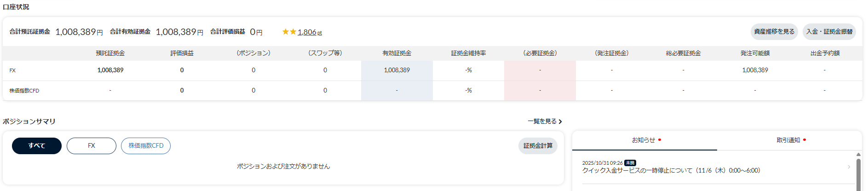The image size is (868, 191).
Task: Open 入金・証拠金振替 button
Action: point(829,32)
